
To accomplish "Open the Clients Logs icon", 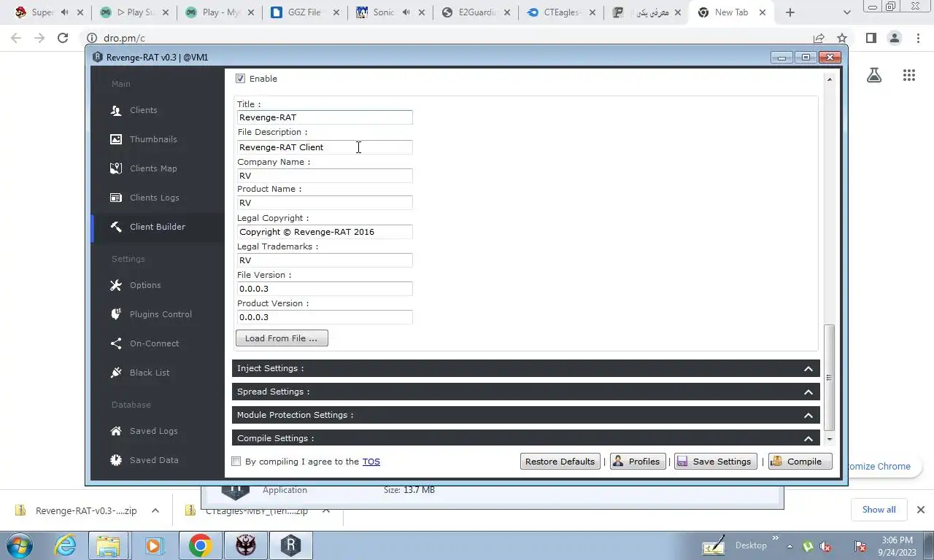I will pyautogui.click(x=116, y=198).
